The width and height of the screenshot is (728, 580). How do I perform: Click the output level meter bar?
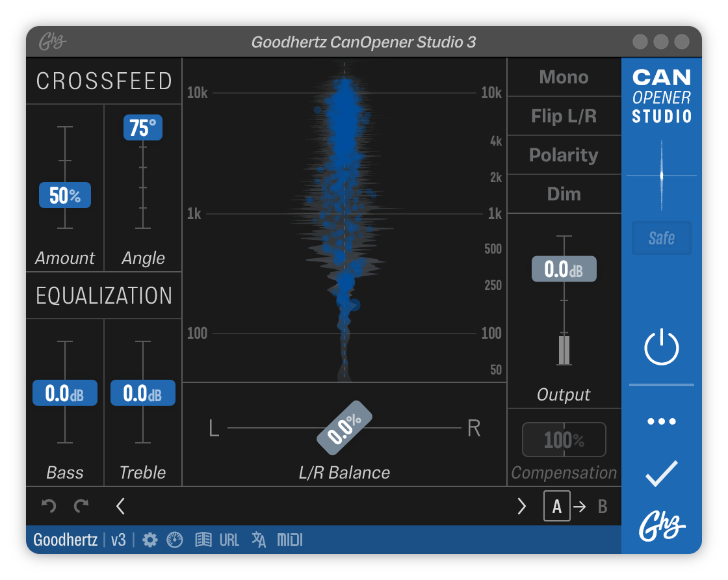point(564,350)
